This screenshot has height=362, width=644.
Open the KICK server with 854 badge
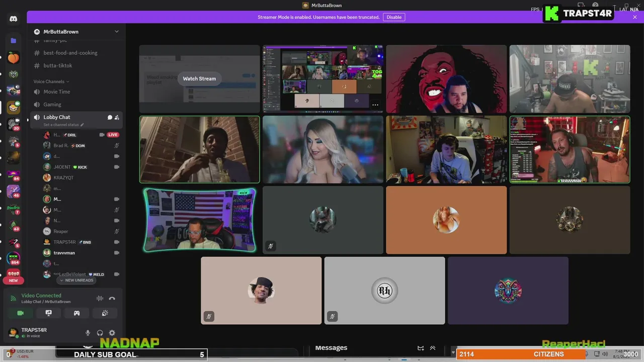14,259
